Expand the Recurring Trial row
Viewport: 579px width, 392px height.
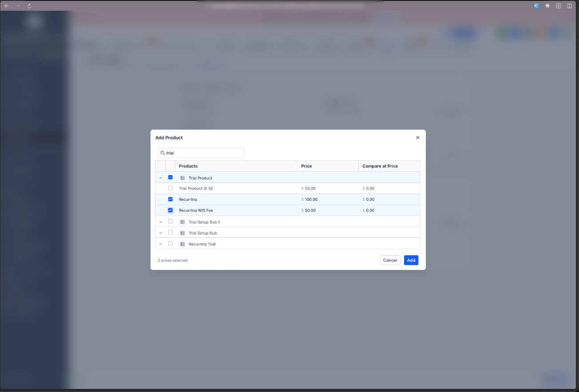coord(160,244)
